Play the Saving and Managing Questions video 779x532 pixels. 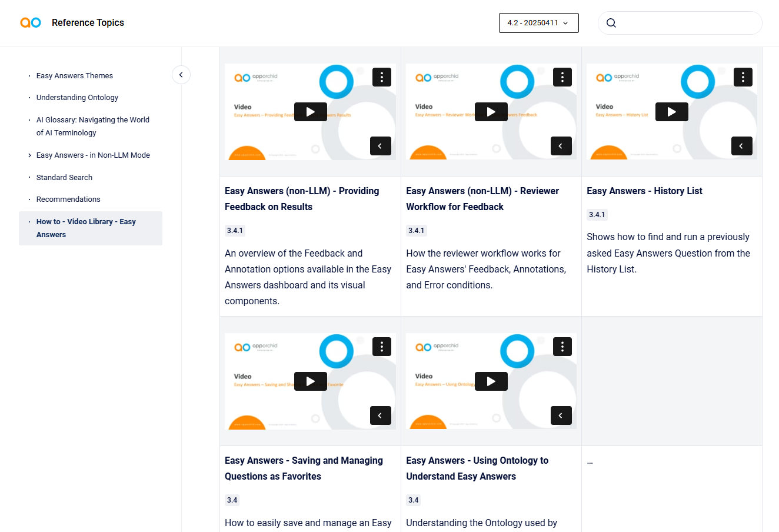(310, 381)
